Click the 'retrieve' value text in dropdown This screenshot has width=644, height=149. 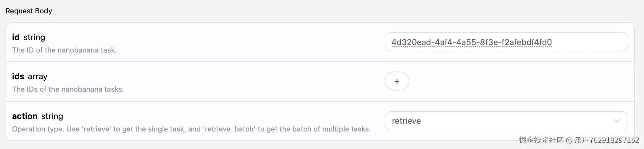[x=406, y=121]
